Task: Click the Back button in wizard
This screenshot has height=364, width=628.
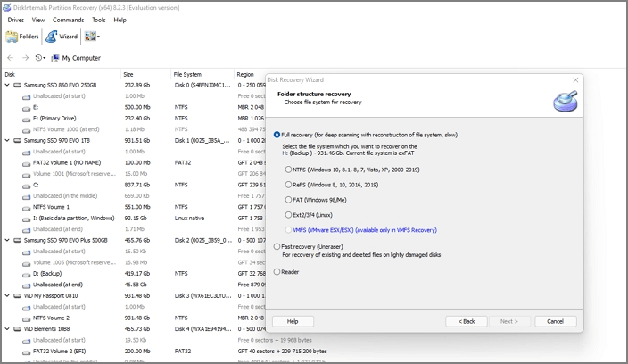Action: pyautogui.click(x=466, y=321)
